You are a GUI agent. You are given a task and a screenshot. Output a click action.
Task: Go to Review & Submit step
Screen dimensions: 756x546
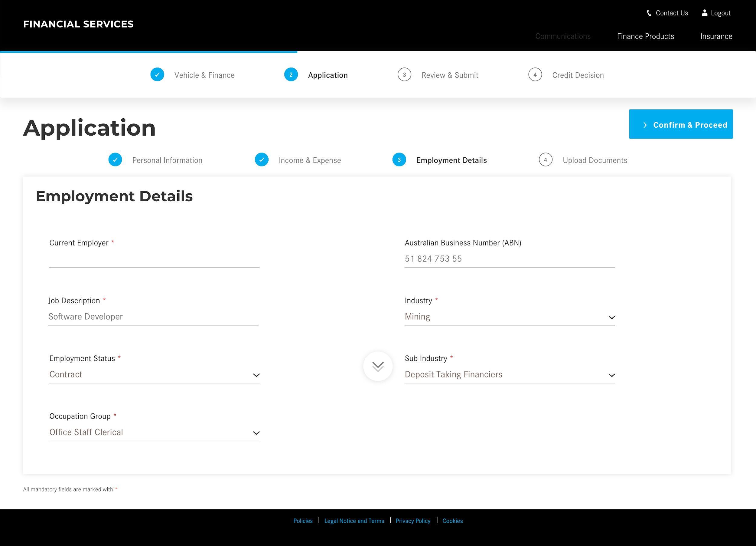[x=450, y=75]
